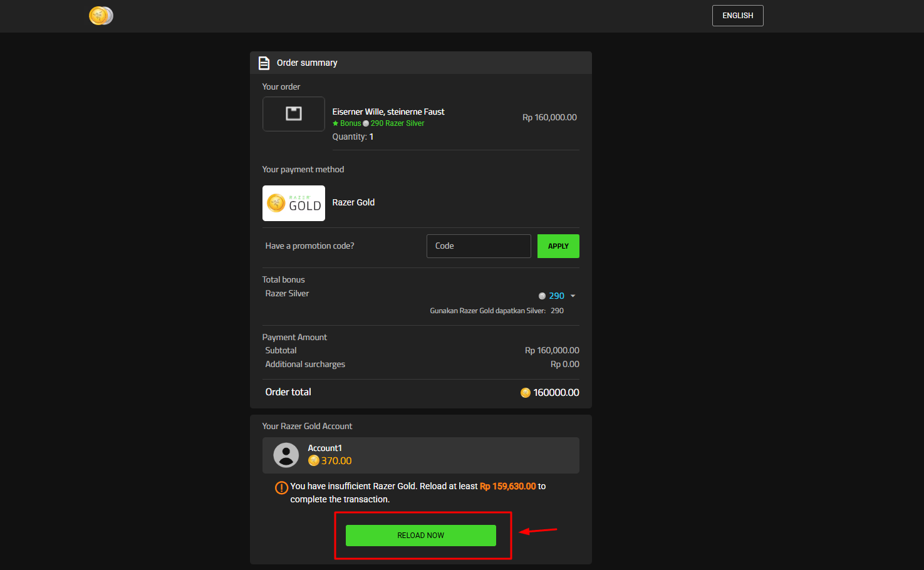Click the Subtotal Rp 160,000.00 value
Screen dimensions: 924x570
552,350
